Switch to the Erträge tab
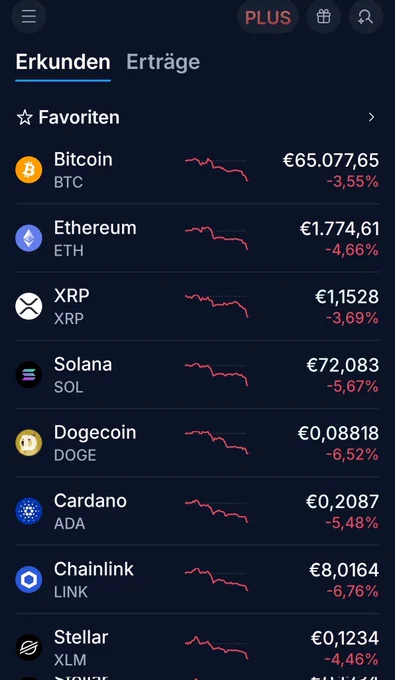 coord(163,62)
